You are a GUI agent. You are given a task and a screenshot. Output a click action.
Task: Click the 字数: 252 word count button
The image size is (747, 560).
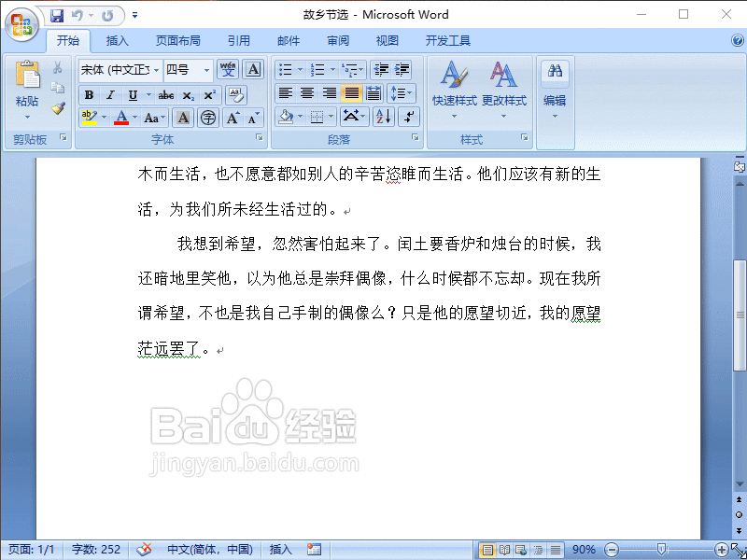pos(95,550)
